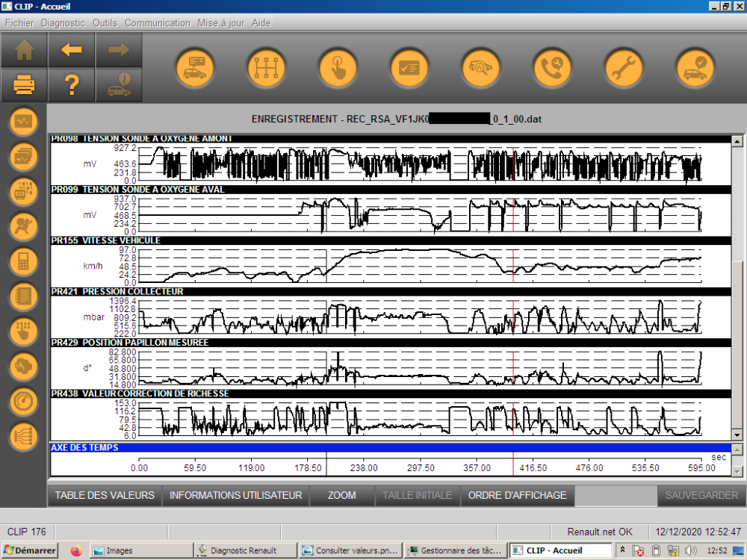Go back with the left arrow button

72,50
